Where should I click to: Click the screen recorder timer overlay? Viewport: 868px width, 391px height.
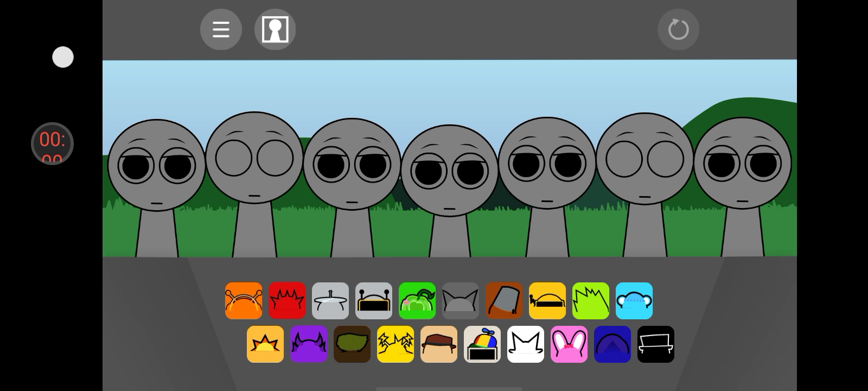click(x=52, y=143)
